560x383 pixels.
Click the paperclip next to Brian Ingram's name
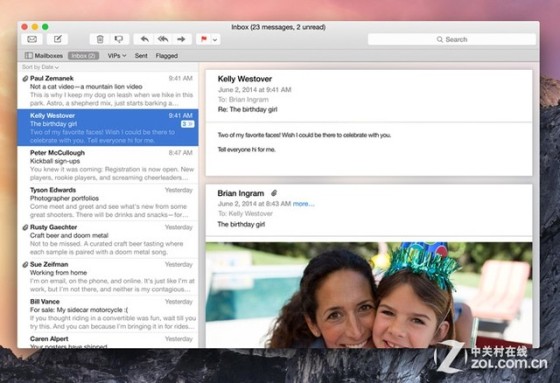coord(274,193)
